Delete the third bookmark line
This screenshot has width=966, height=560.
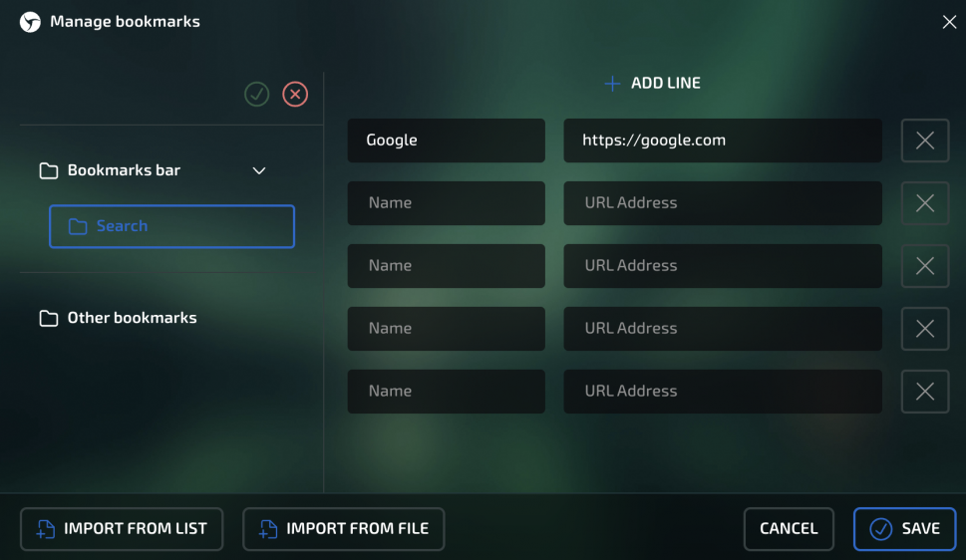[925, 266]
